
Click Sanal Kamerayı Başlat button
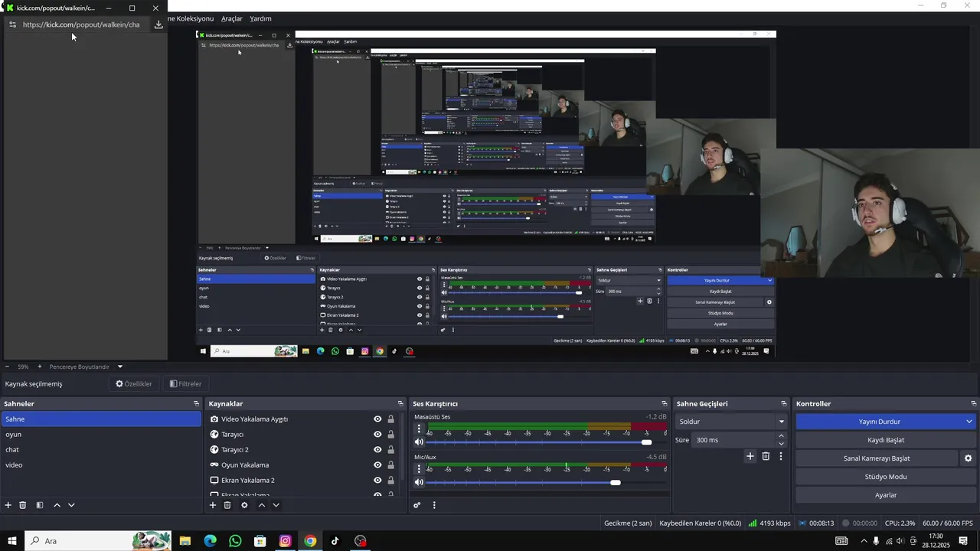(877, 458)
